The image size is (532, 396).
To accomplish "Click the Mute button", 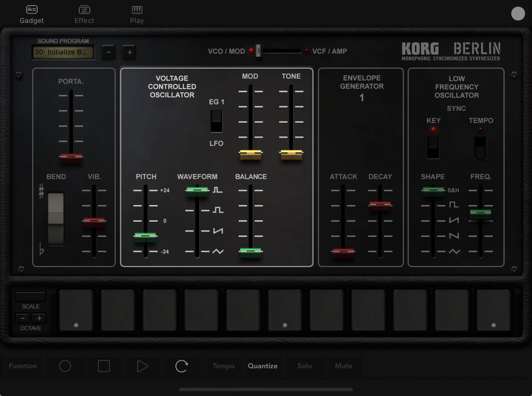I will point(343,366).
